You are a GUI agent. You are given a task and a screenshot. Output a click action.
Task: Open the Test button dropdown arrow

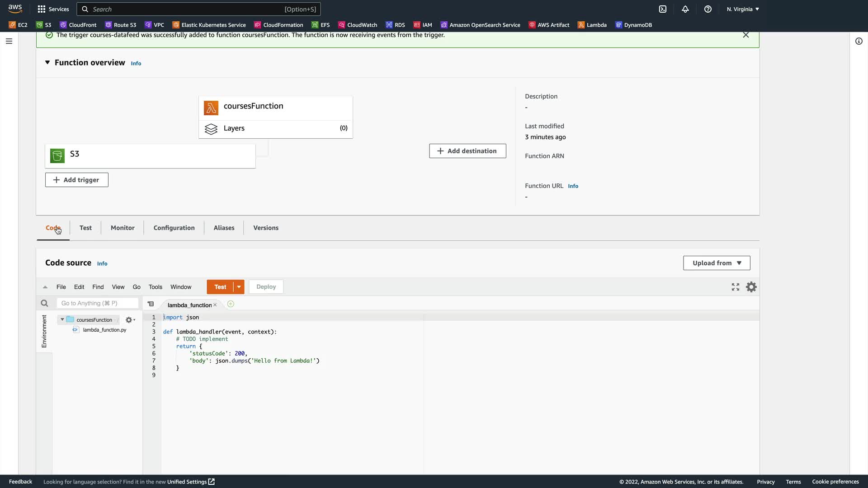click(239, 287)
